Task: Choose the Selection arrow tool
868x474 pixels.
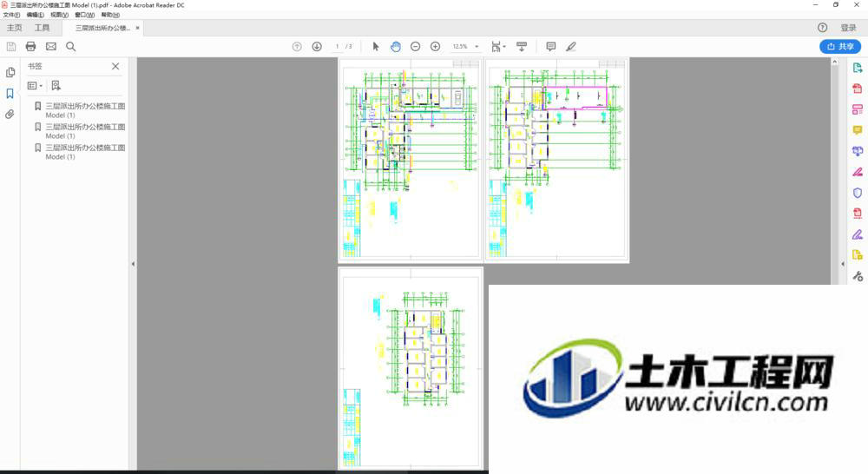Action: pos(376,47)
